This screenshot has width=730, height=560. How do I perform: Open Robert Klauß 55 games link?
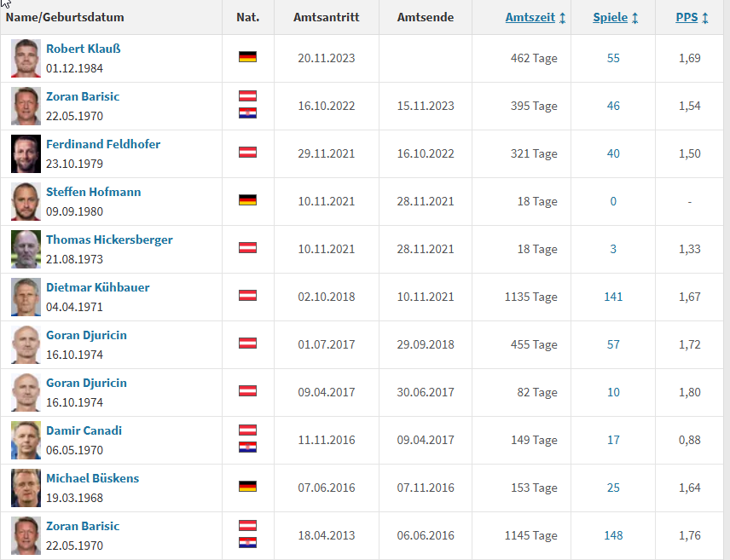pos(613,58)
